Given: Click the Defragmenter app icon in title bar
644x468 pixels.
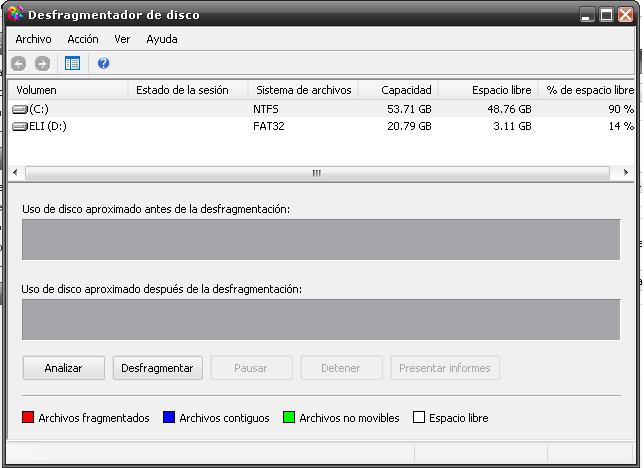Looking at the screenshot, I should pos(15,15).
